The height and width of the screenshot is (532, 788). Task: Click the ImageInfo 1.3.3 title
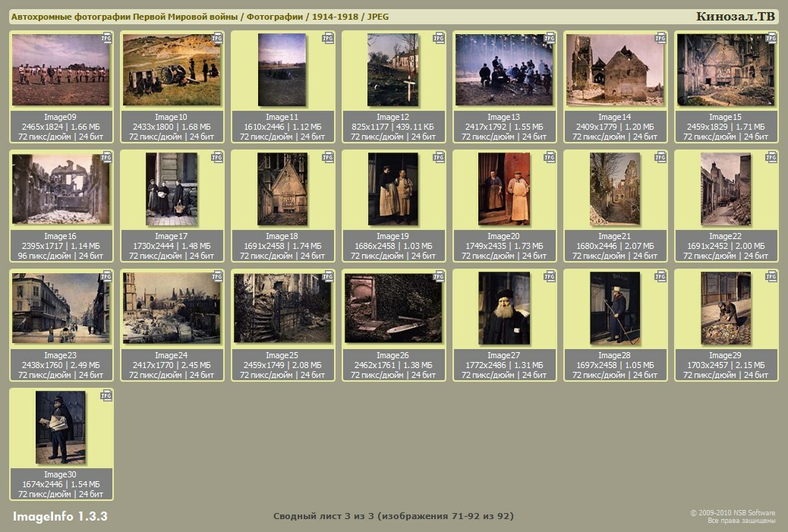coord(60,517)
